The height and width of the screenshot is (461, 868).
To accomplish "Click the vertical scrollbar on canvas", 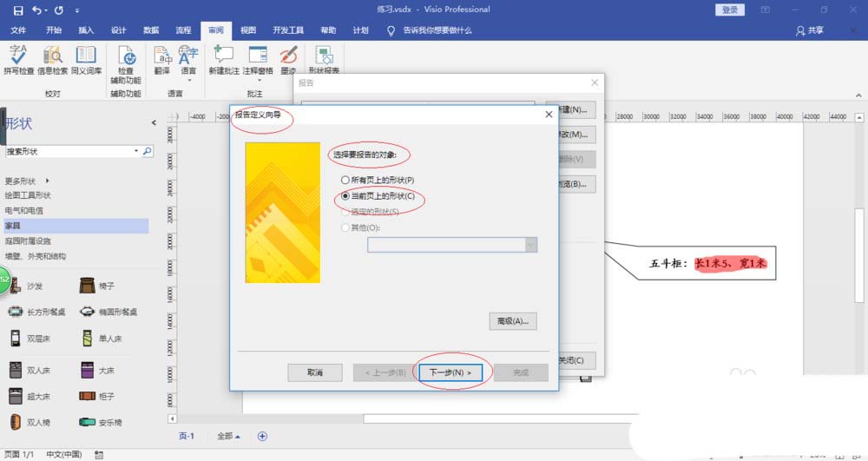I will click(859, 254).
